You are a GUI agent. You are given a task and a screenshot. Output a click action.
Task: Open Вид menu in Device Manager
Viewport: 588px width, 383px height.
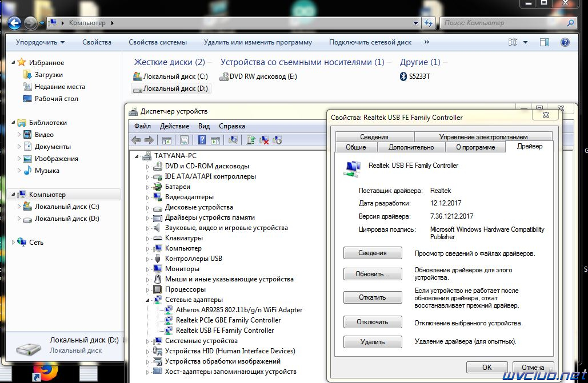204,126
